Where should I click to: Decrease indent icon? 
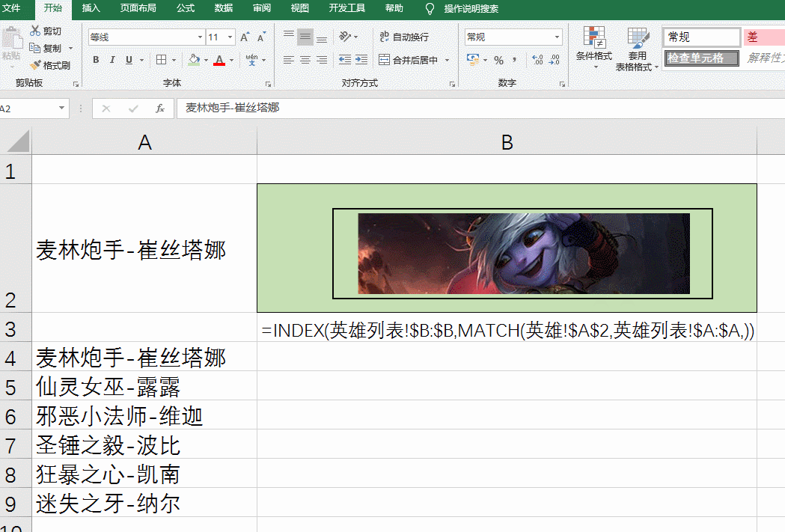345,60
